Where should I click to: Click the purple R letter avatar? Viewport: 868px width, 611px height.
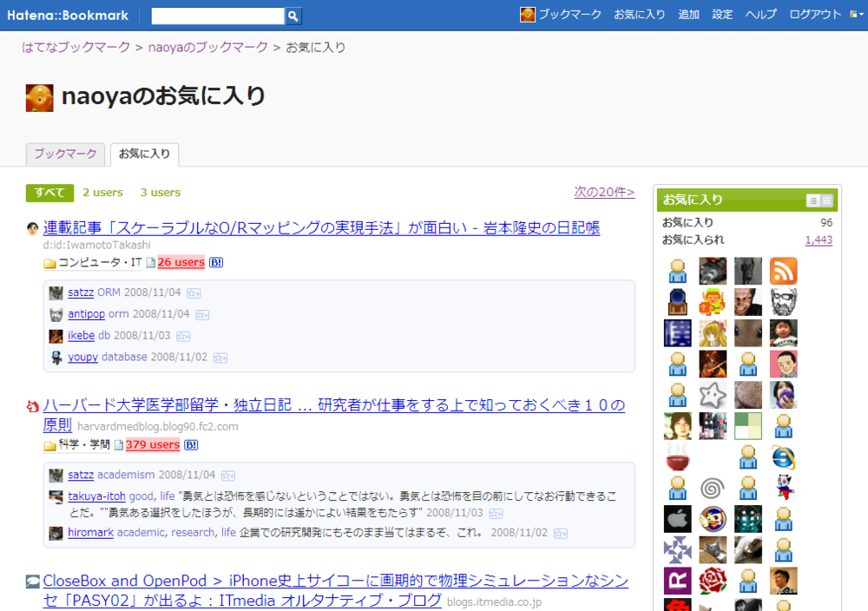678,581
